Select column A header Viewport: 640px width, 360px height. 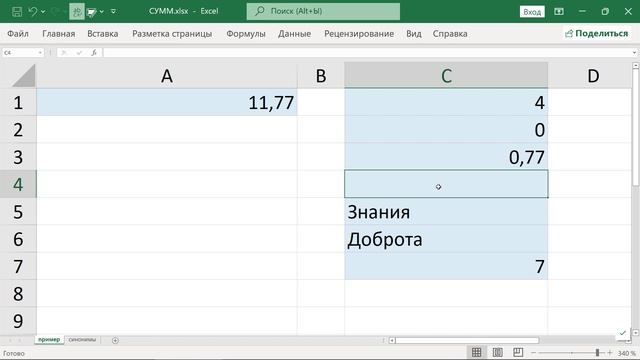tap(167, 76)
